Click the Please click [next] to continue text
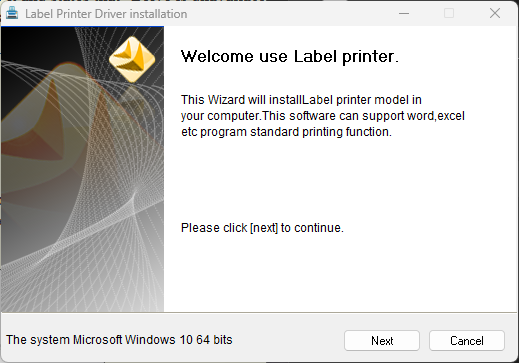 [x=262, y=228]
